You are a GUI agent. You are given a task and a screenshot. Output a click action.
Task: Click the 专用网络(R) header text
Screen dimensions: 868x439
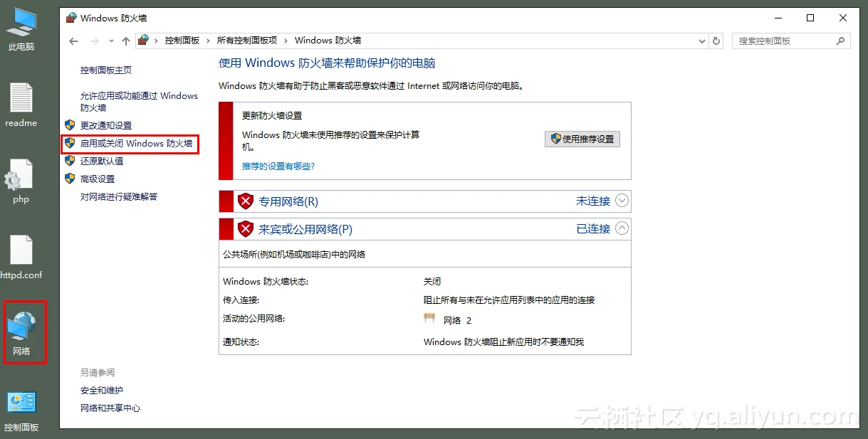[288, 201]
